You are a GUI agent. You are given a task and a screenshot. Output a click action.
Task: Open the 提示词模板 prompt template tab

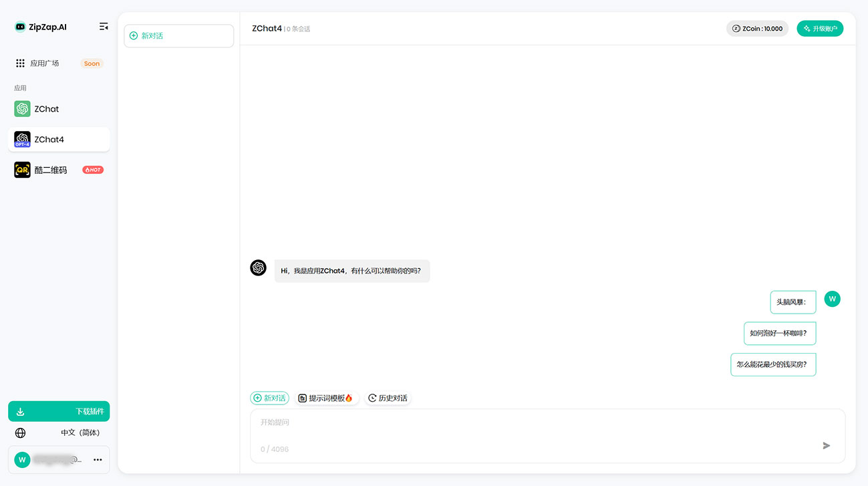pos(327,397)
